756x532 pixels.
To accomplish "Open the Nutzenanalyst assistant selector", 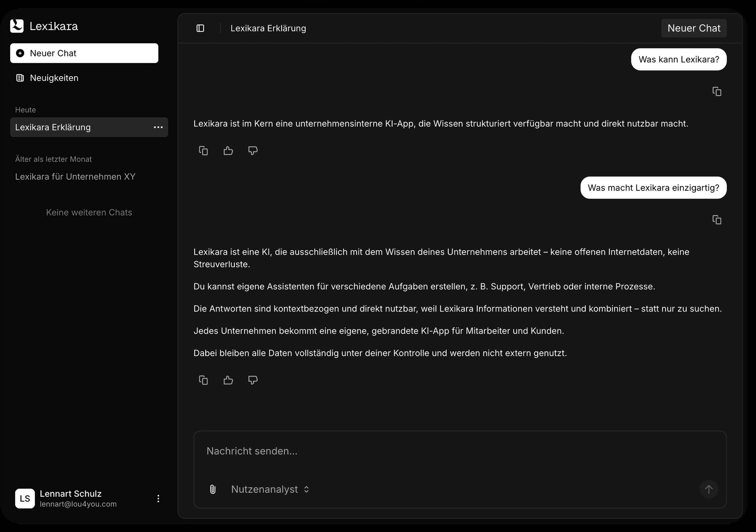I will (x=270, y=489).
